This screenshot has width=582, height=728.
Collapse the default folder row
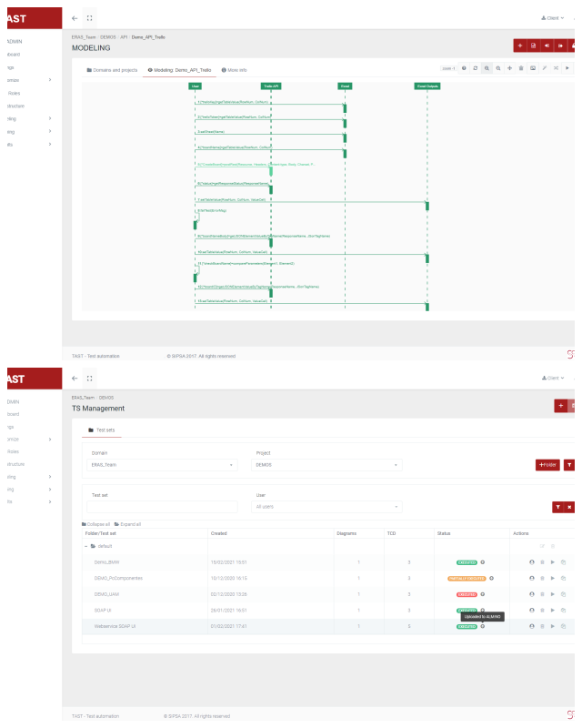pos(86,546)
